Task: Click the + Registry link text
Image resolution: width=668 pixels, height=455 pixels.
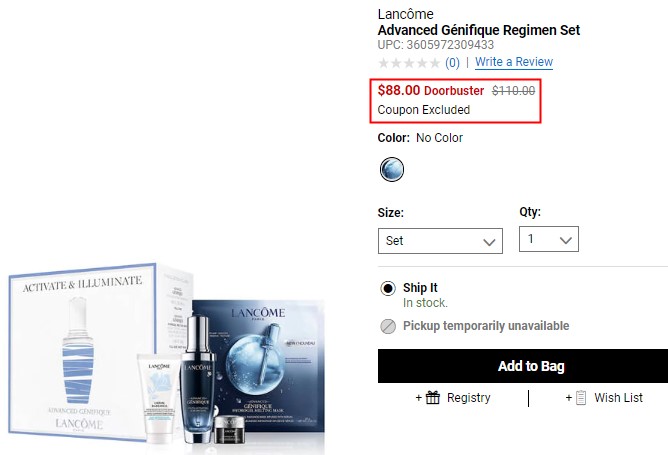Action: pyautogui.click(x=453, y=397)
